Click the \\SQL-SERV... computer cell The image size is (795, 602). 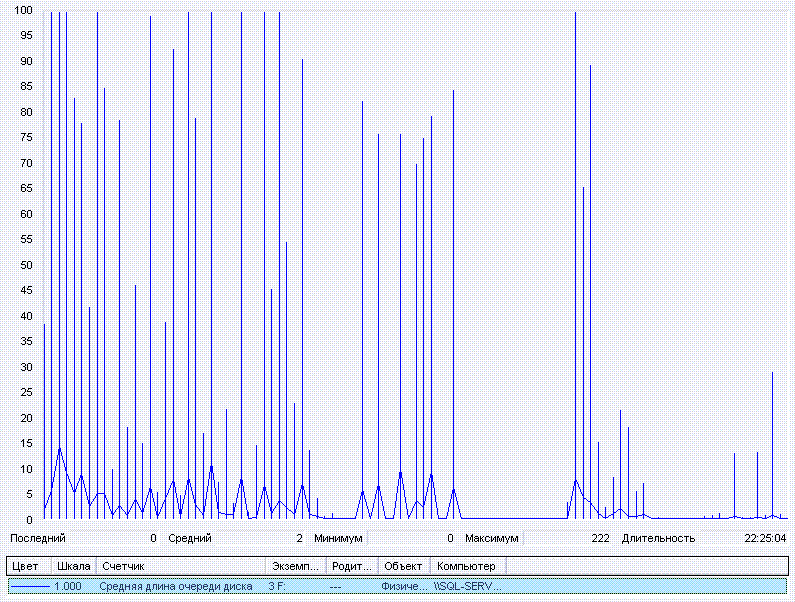(468, 587)
